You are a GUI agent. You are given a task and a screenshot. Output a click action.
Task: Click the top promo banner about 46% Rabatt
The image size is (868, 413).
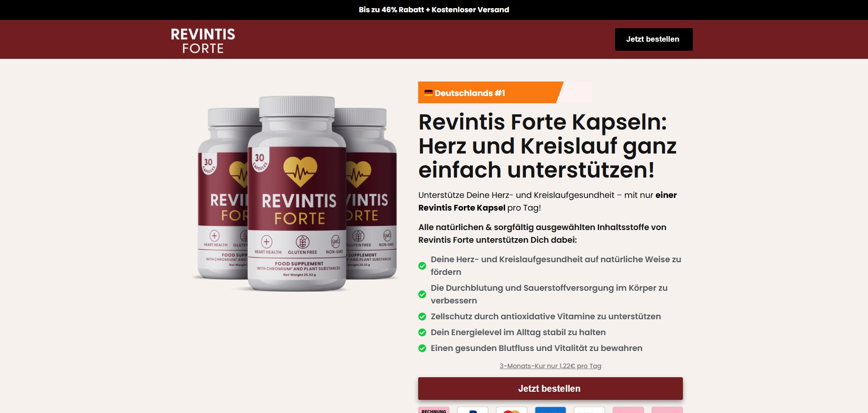434,10
